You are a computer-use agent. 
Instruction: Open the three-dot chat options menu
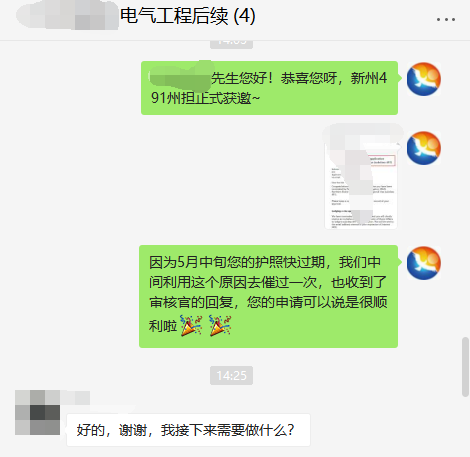point(446,20)
